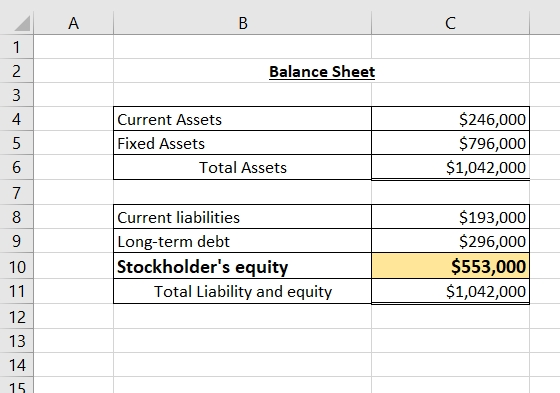This screenshot has height=393, width=560.
Task: Select row 3 header
Action: pyautogui.click(x=16, y=95)
